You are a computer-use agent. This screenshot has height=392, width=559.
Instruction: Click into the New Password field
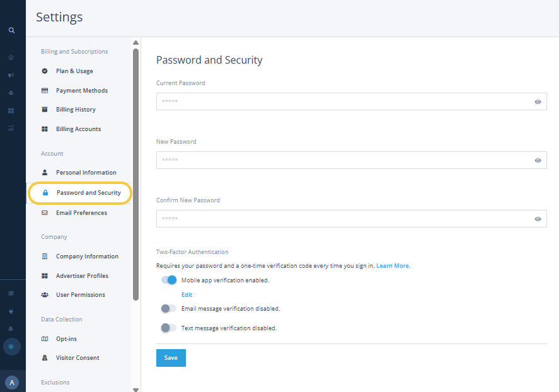(x=340, y=160)
